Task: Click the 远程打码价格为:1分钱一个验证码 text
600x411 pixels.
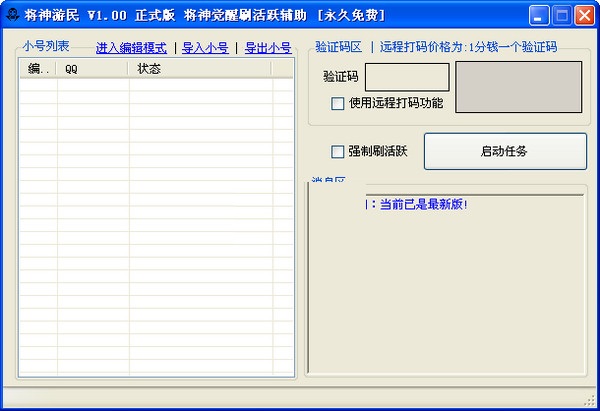Action: pos(468,47)
